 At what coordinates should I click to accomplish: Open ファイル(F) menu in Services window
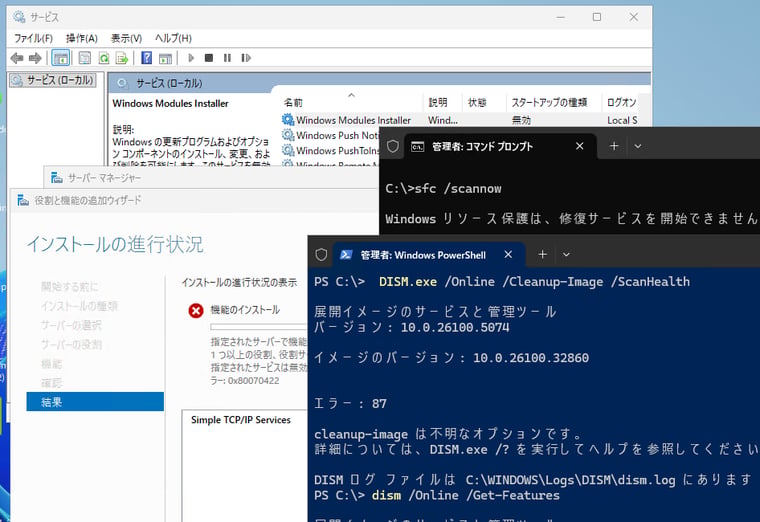click(33, 38)
